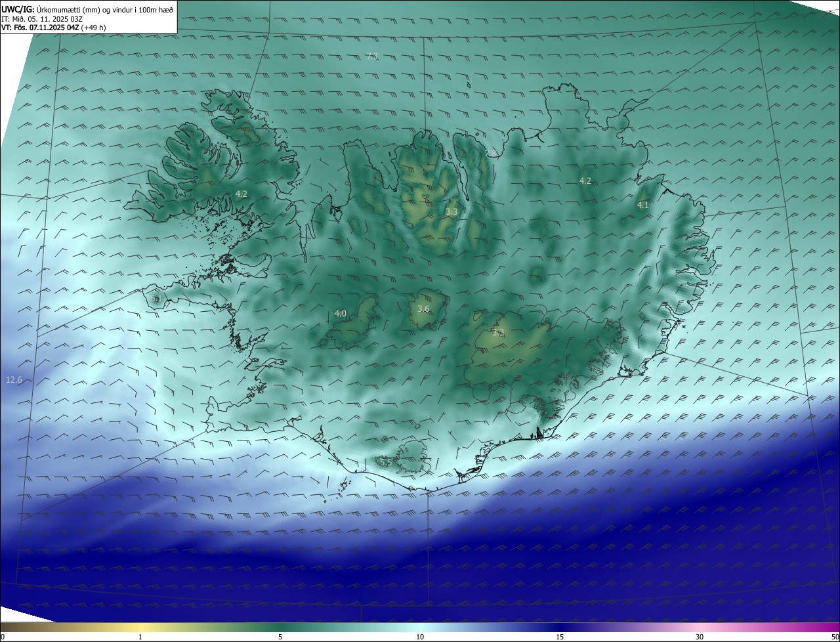This screenshot has width=840, height=642.
Task: Click the 5.5 value near the south coast
Action: 386,462
